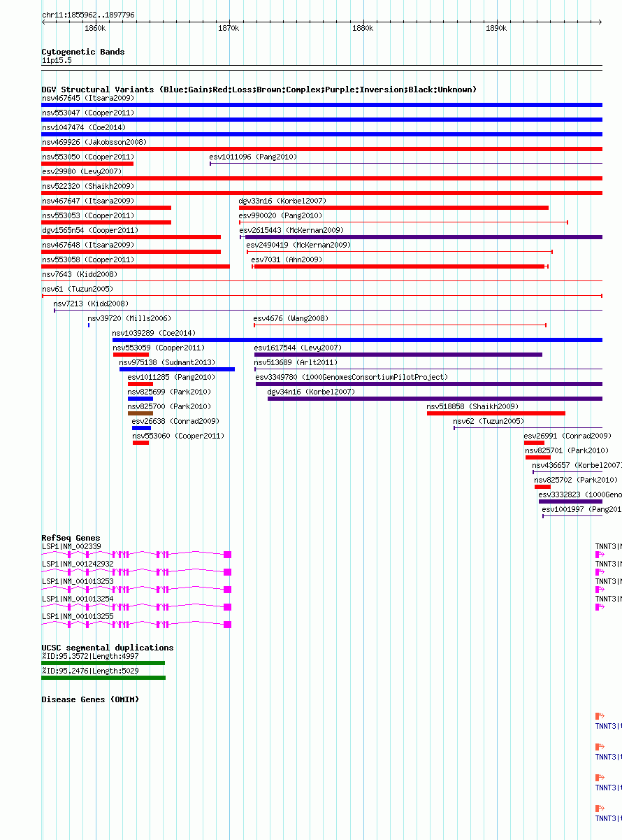622x840 pixels.
Task: Select the nsv469926 (Jakobsson2008) label
Action: pyautogui.click(x=94, y=142)
